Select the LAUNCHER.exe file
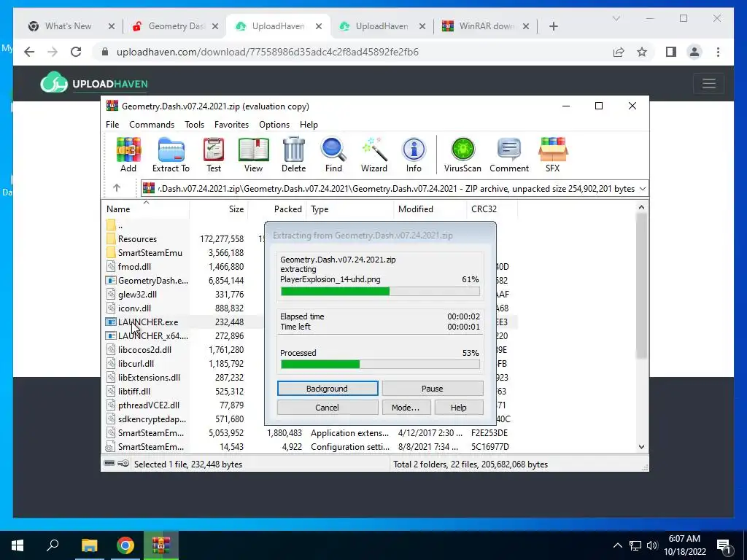 coord(147,322)
